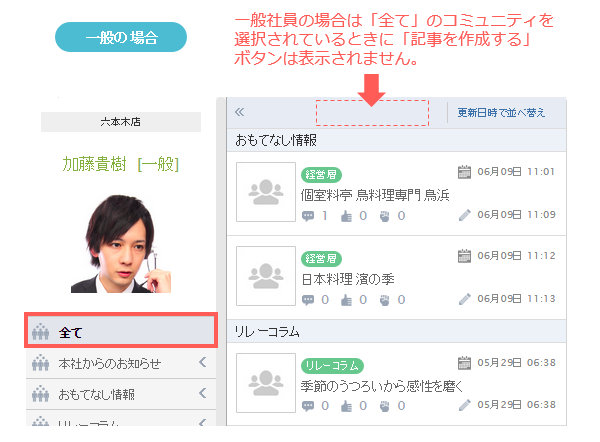The height and width of the screenshot is (442, 600).
Task: Click comment icon on 季節のうつろい article
Action: tap(308, 406)
